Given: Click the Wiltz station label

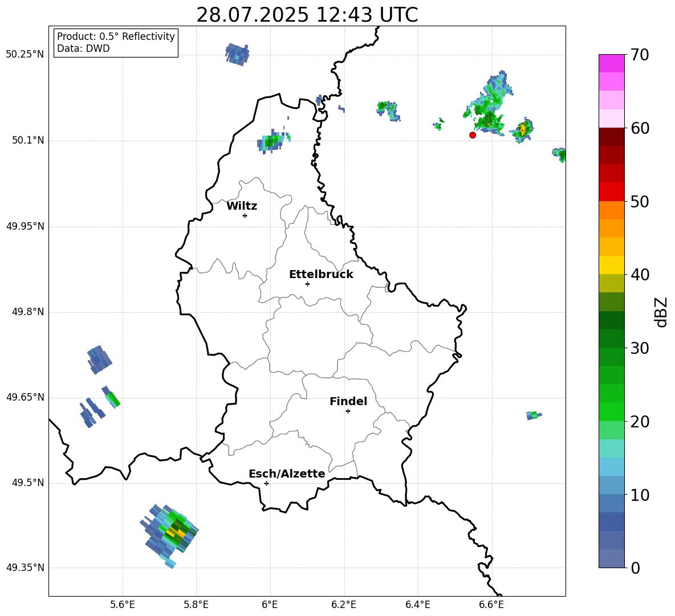Looking at the screenshot, I should [x=242, y=206].
